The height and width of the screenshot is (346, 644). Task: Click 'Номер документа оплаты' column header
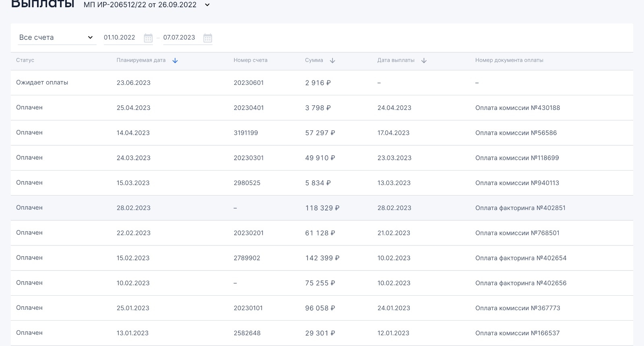pyautogui.click(x=509, y=60)
